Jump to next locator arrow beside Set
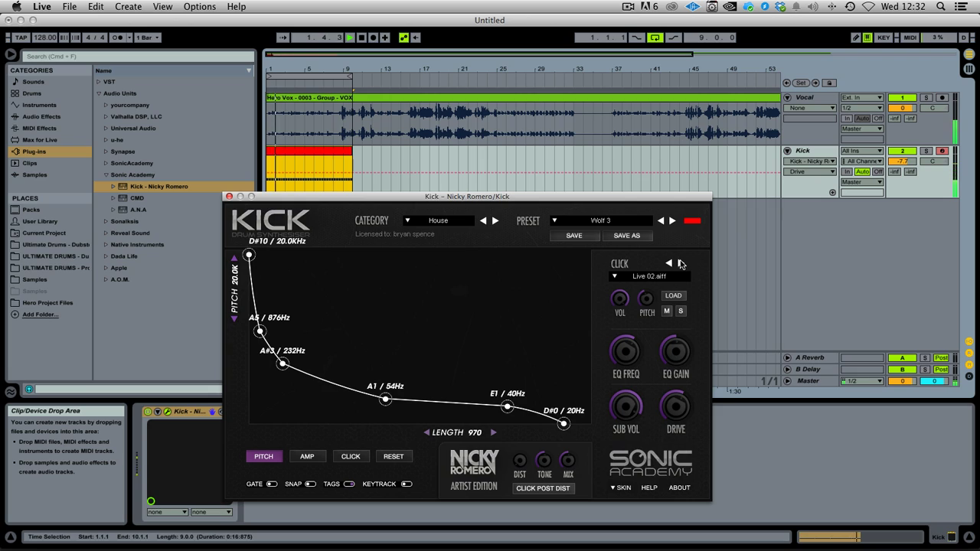 (815, 83)
